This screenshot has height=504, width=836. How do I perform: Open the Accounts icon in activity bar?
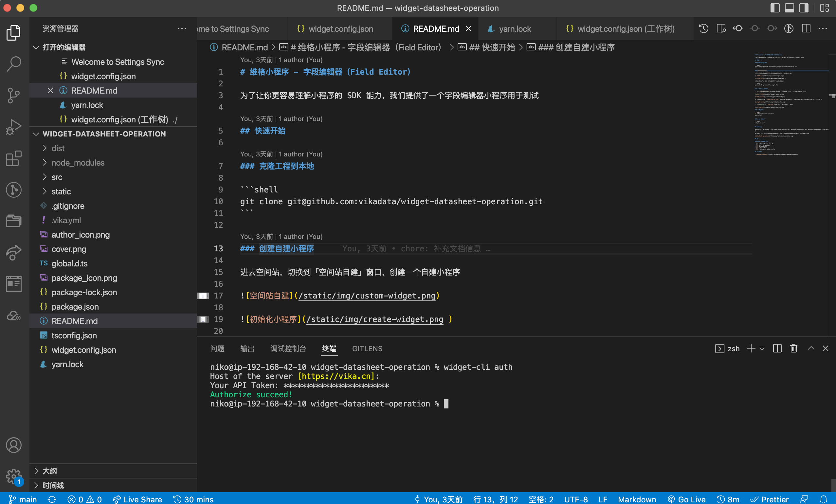click(x=14, y=445)
